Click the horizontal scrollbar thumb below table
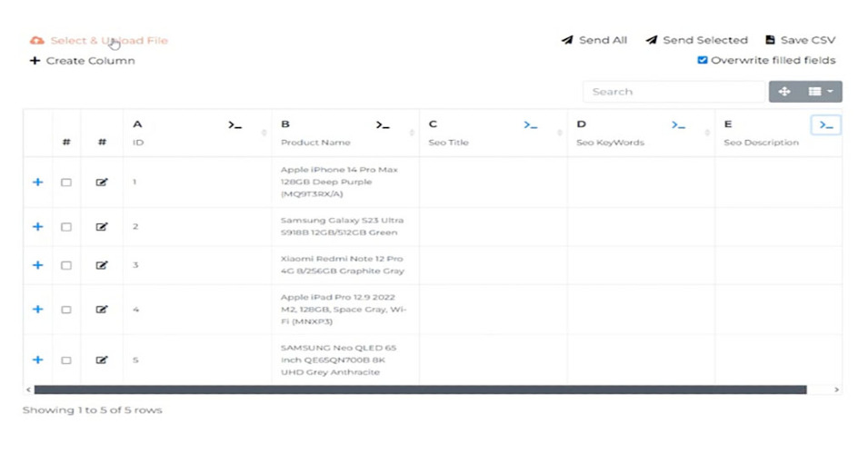The width and height of the screenshot is (868, 454). [x=420, y=390]
